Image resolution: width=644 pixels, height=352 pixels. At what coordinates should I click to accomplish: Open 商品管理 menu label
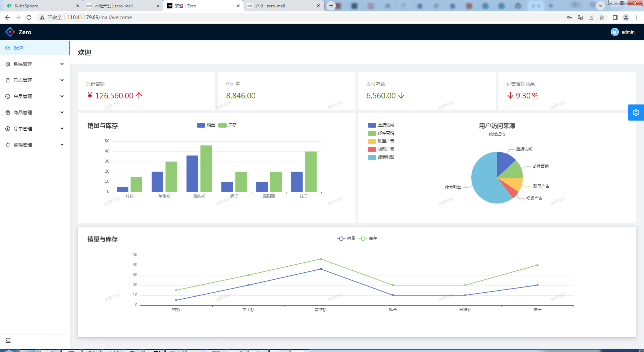[23, 113]
